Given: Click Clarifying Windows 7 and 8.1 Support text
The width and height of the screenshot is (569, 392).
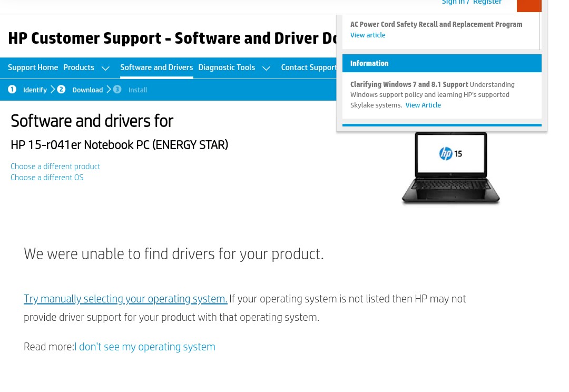Looking at the screenshot, I should coord(409,85).
